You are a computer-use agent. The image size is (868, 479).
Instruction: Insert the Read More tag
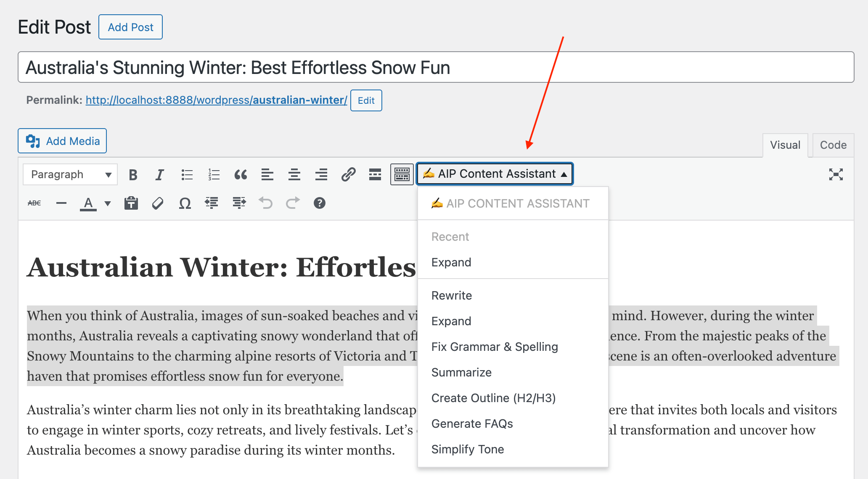[x=375, y=174]
